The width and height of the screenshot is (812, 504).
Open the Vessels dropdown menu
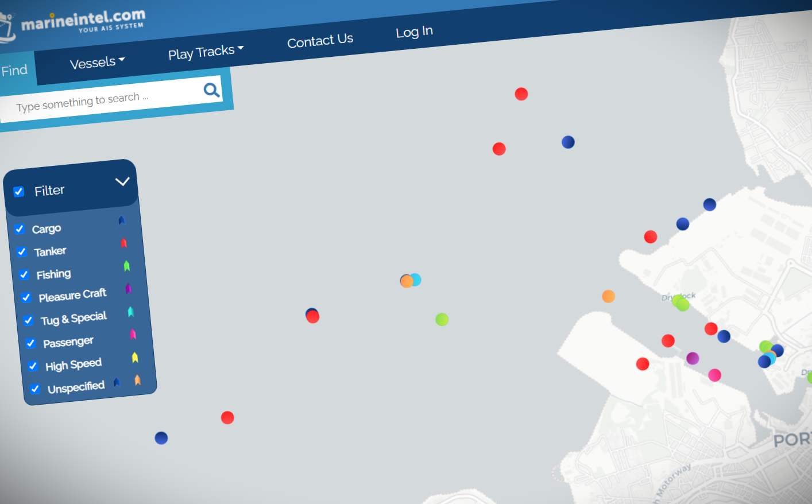point(97,62)
